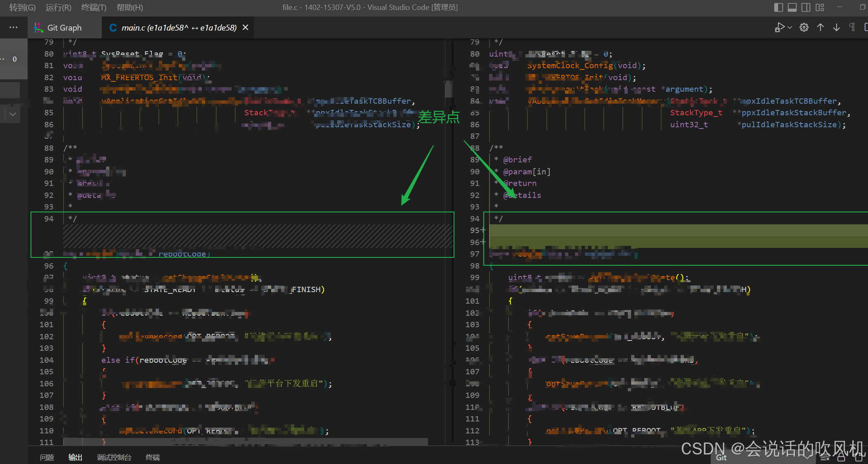Click '@param[in]' in the right pane

coord(527,171)
